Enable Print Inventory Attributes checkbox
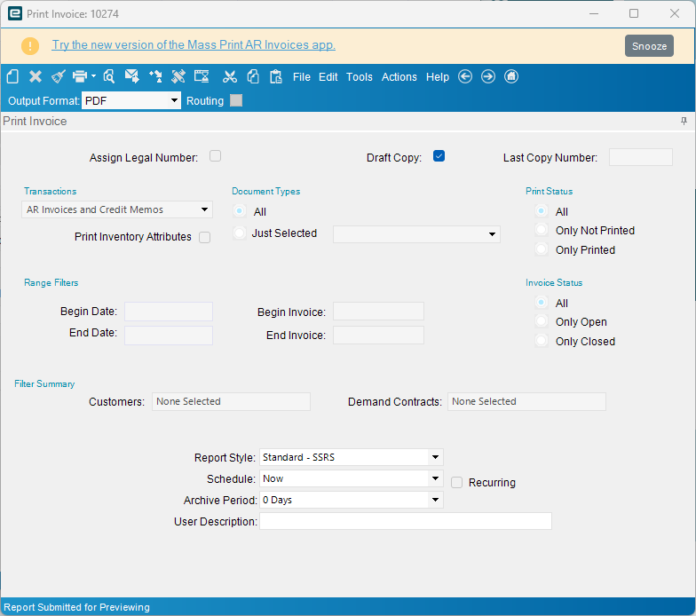Image resolution: width=696 pixels, height=616 pixels. click(204, 238)
